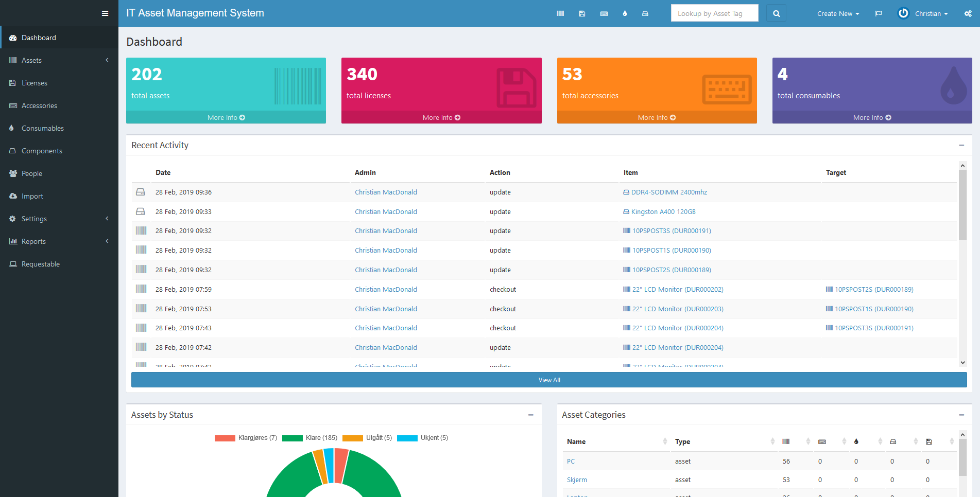Open the Christian user menu

[x=923, y=13]
